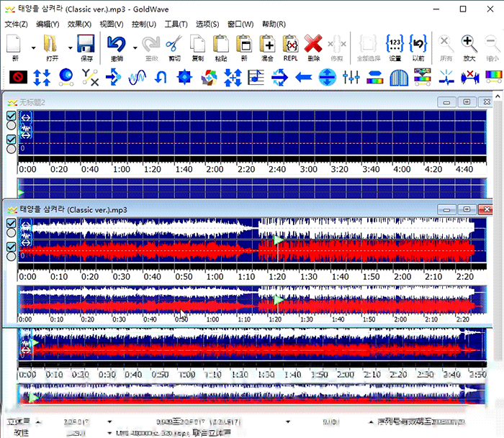Click green marker in mp3 overview strip

coord(279,300)
